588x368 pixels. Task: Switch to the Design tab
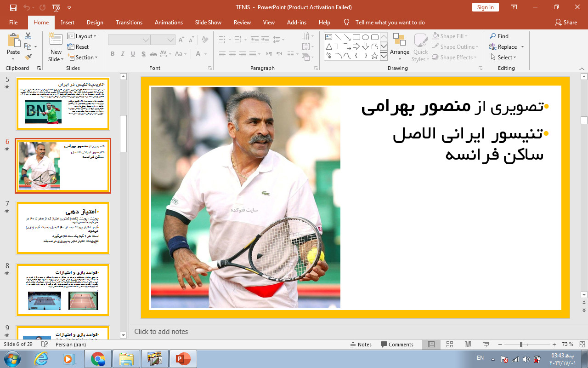click(x=95, y=23)
